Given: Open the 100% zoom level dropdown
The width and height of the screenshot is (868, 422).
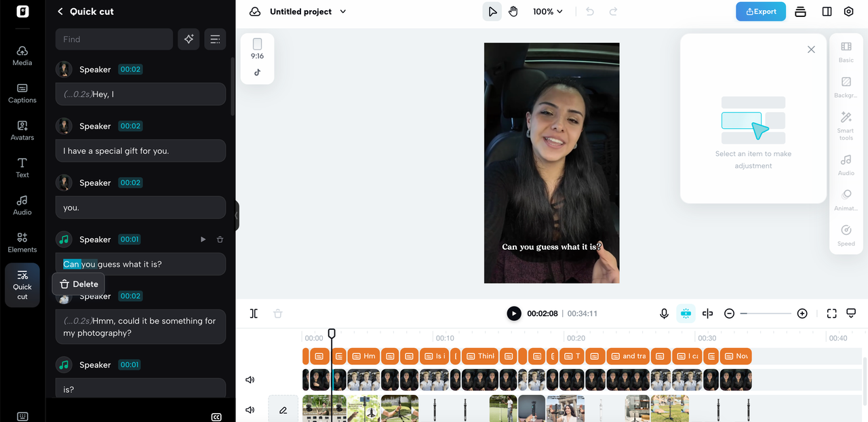Looking at the screenshot, I should 547,11.
